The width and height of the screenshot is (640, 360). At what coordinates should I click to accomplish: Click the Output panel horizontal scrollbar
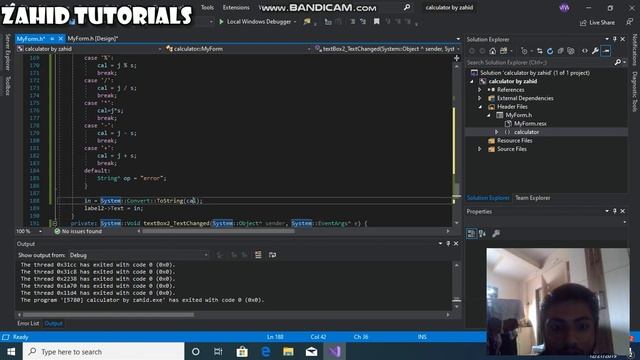[x=108, y=315]
